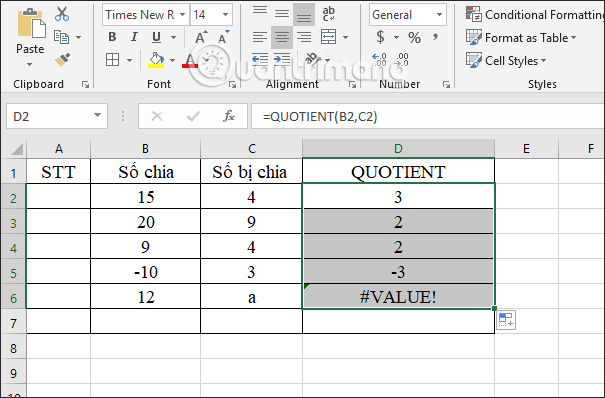605x398 pixels.
Task: Click Wrap Text icon
Action: [329, 14]
